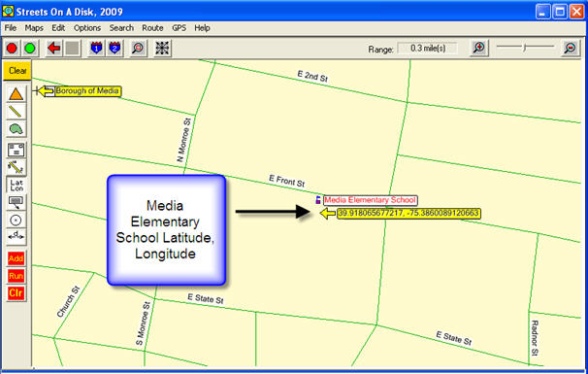The width and height of the screenshot is (588, 374).
Task: Select the interstate shield 2 icon
Action: [x=114, y=48]
